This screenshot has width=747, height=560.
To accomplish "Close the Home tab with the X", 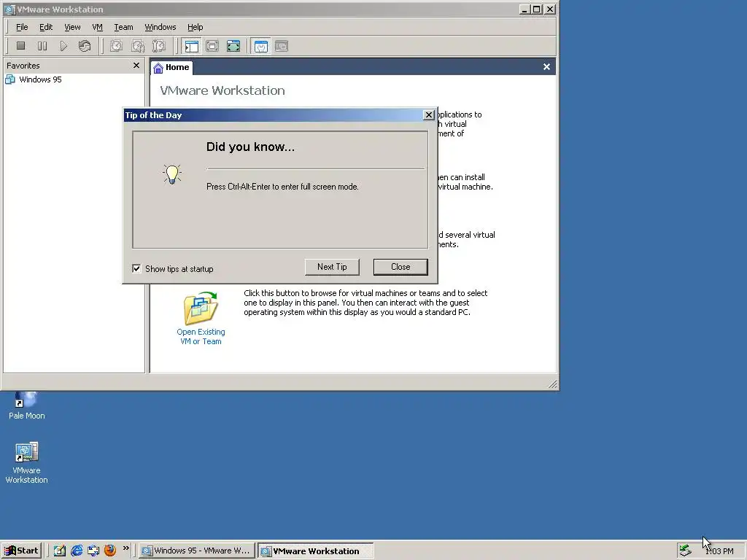I will point(546,67).
